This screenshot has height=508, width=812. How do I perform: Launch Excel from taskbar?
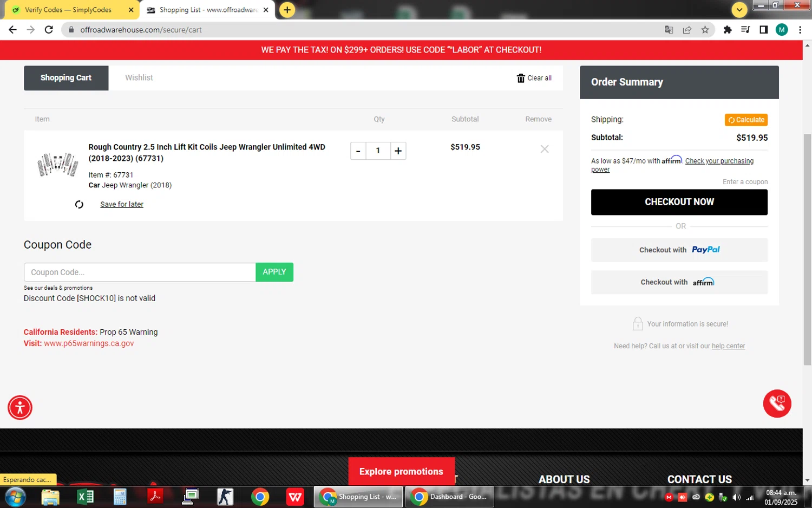pos(86,497)
